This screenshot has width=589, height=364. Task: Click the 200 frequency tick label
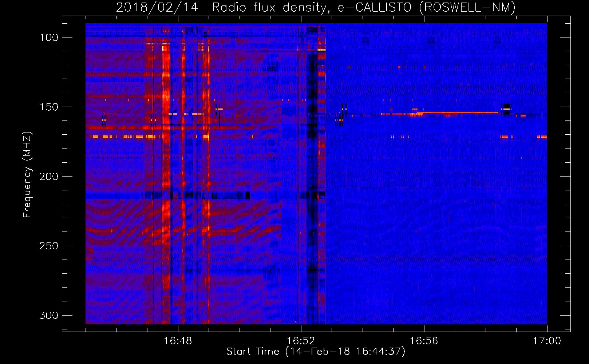tap(49, 177)
